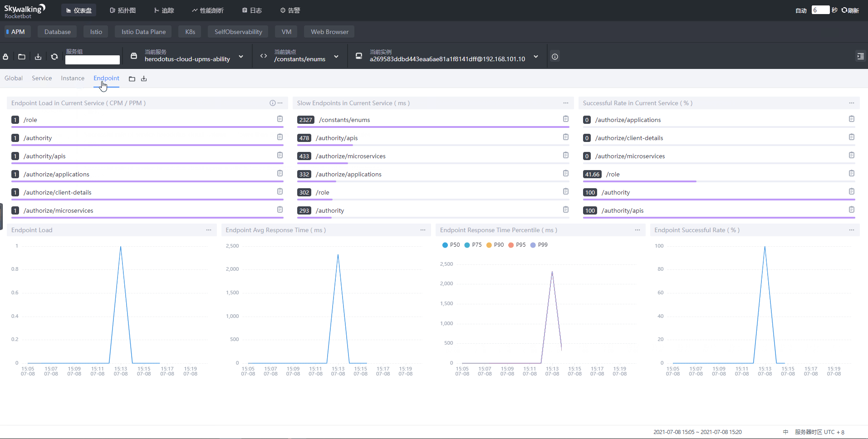Expand the 当前实例 instance dropdown
The width and height of the screenshot is (868, 439).
tap(536, 57)
